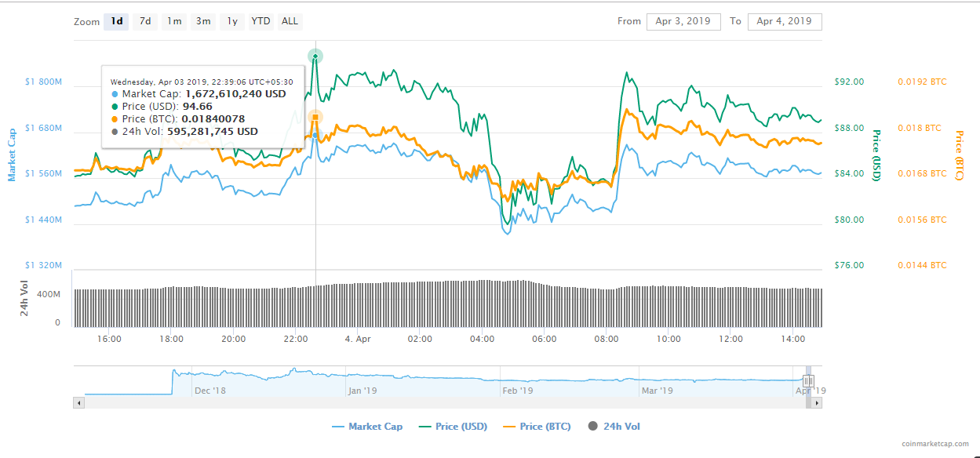Toggle Price (USD) series in legend

454,427
